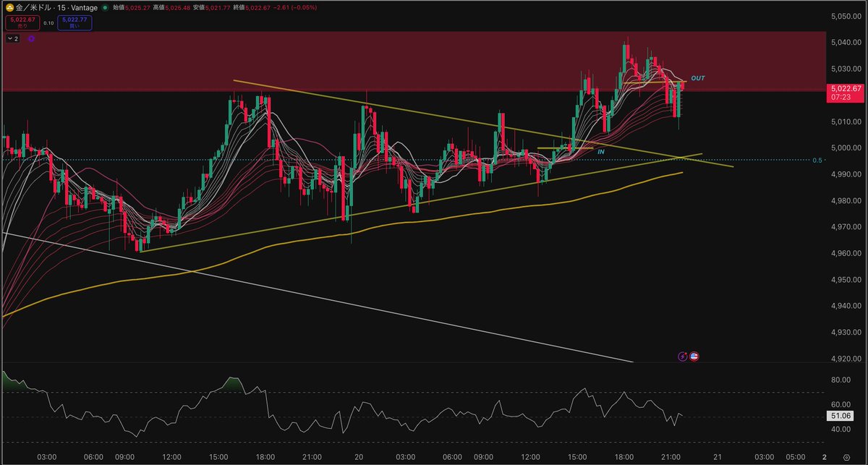Open chart settings gear at the bottom-right corner
Screen dimensions: 868x465
[x=846, y=458]
